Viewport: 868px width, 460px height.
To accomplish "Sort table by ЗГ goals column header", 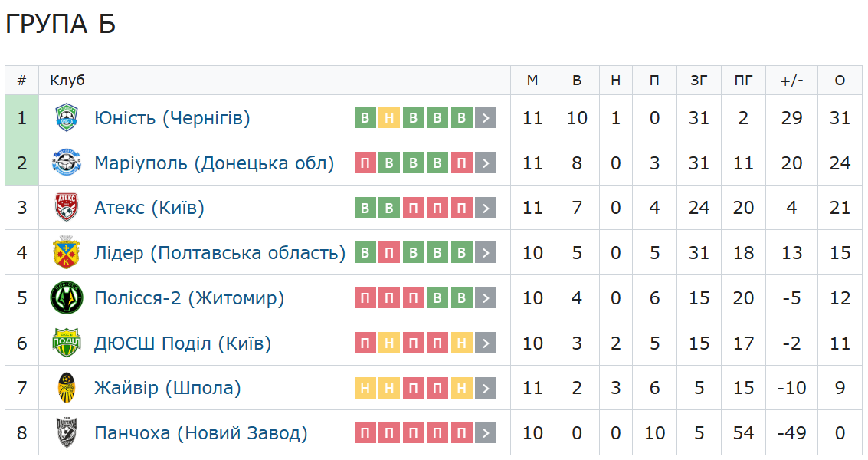I will tap(699, 80).
